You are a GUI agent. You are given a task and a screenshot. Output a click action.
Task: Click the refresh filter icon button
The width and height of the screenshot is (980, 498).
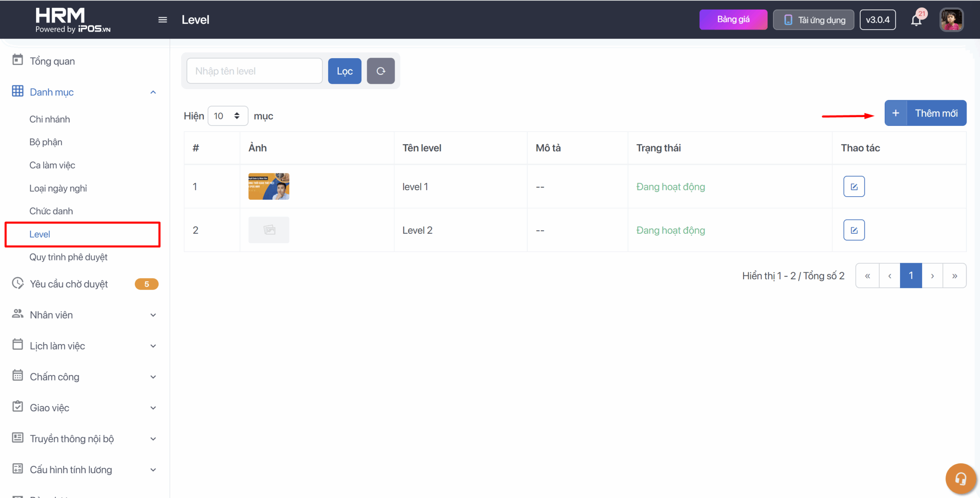[x=381, y=71]
